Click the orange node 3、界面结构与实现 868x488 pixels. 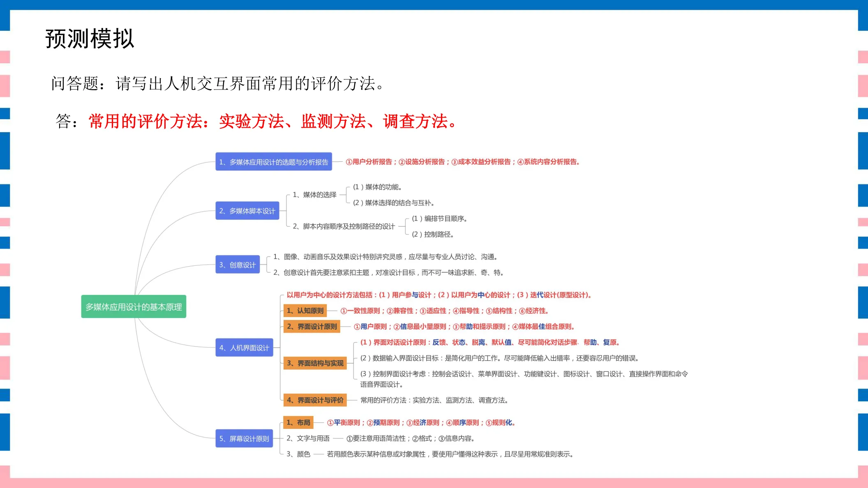(315, 363)
